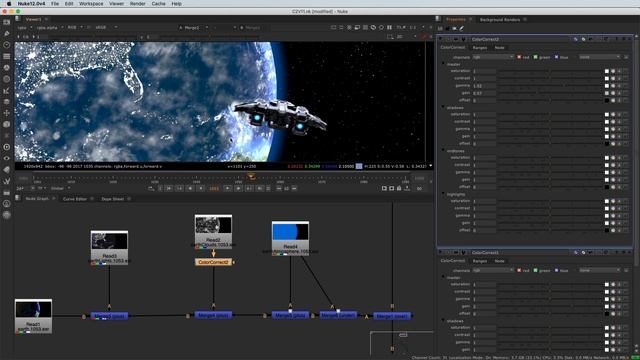Select the Merge6 (under) node
Image resolution: width=640 pixels, height=360 pixels.
338,315
